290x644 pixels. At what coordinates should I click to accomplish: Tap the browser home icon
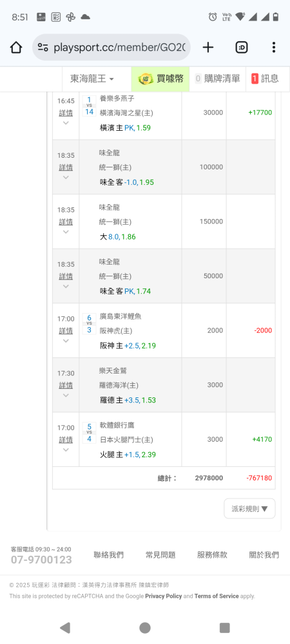click(x=15, y=48)
